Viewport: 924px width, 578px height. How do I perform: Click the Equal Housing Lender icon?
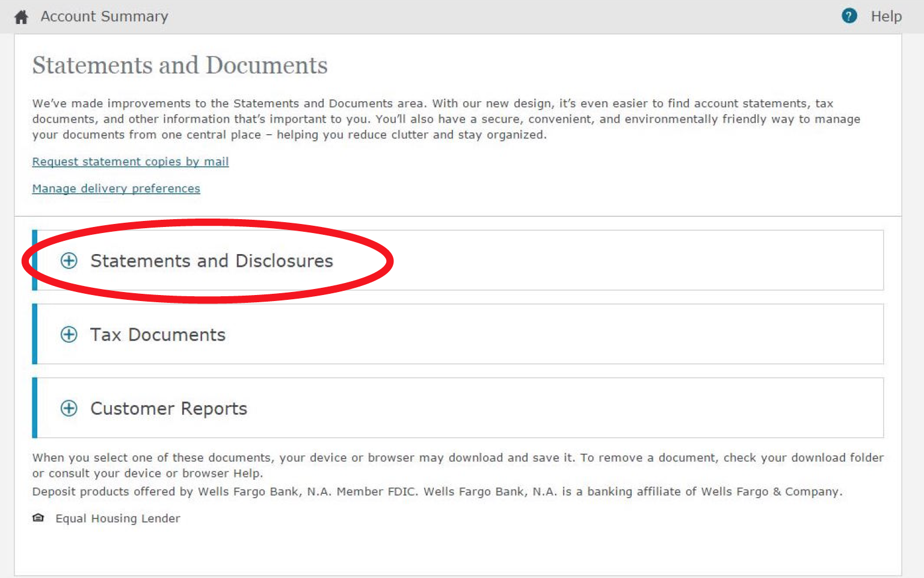coord(38,517)
